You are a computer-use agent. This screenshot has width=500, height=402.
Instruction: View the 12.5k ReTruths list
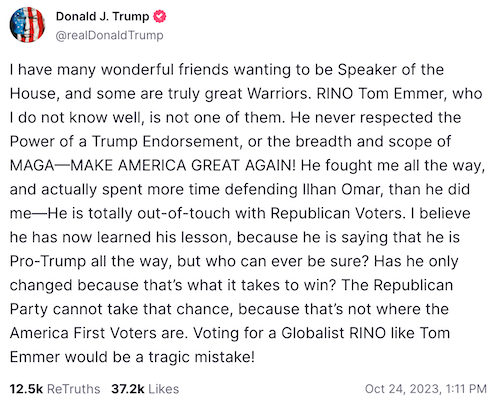[x=55, y=389]
